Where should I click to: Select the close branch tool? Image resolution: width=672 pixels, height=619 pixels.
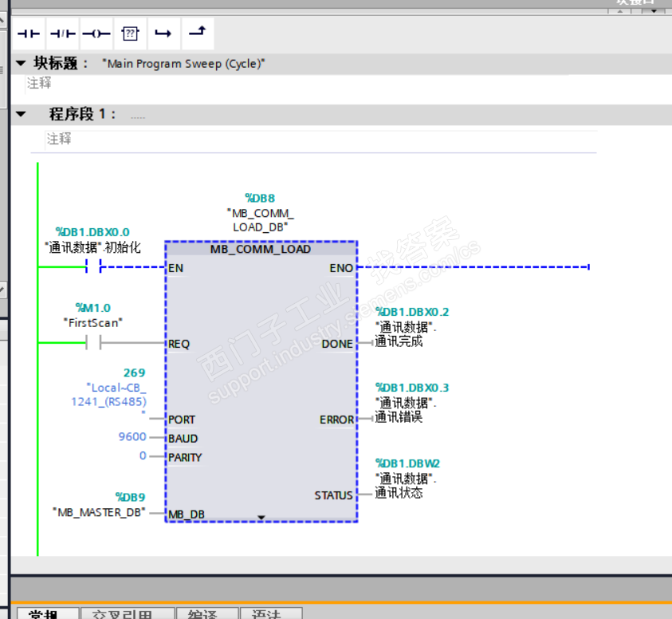[x=198, y=33]
